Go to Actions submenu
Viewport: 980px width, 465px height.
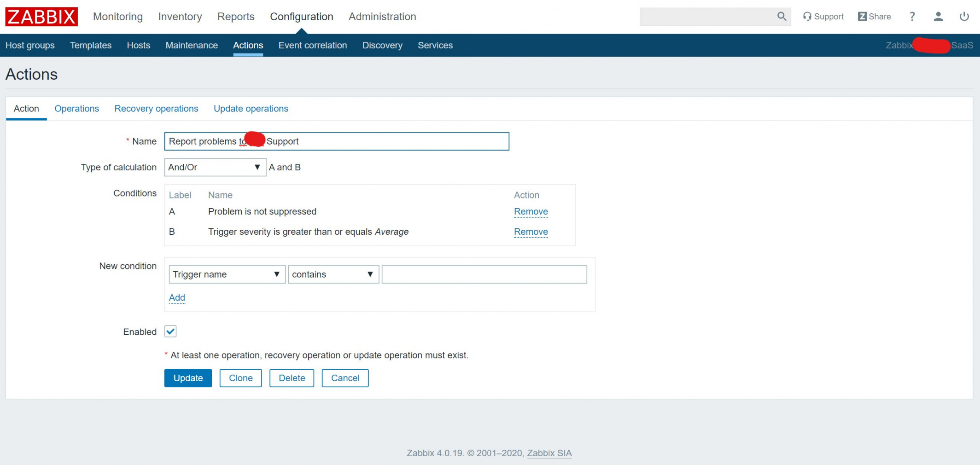(x=248, y=45)
